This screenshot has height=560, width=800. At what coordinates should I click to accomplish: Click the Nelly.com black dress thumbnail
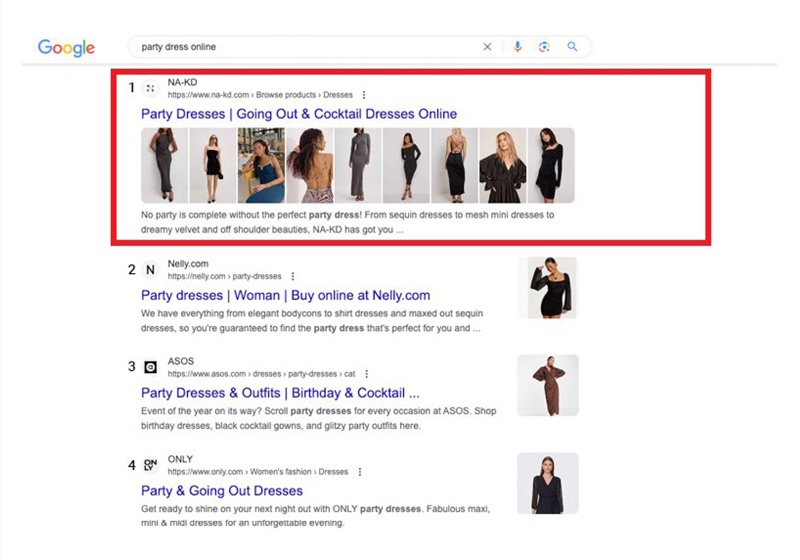point(547,288)
